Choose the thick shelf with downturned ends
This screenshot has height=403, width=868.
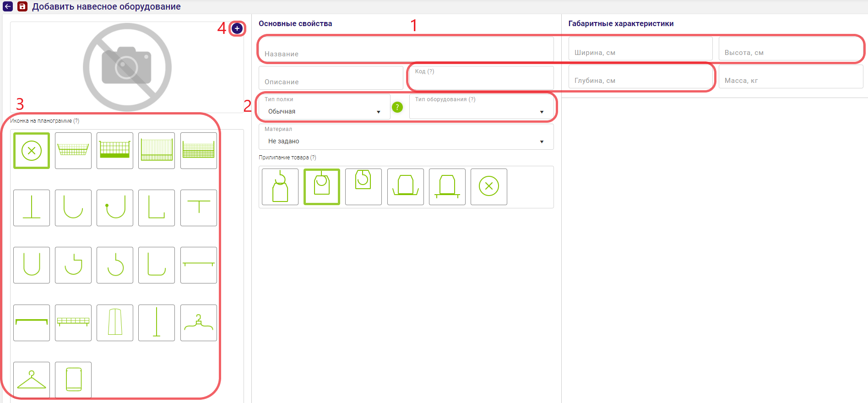(32, 323)
